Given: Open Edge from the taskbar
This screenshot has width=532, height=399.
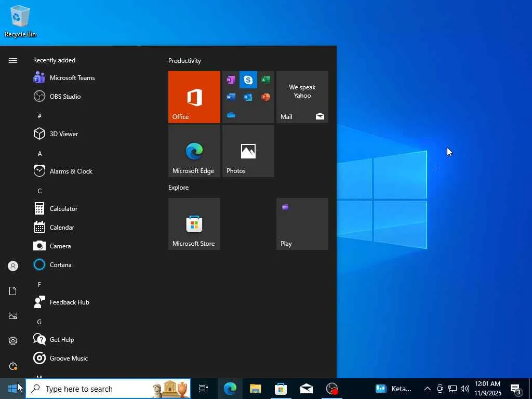Looking at the screenshot, I should pos(230,389).
